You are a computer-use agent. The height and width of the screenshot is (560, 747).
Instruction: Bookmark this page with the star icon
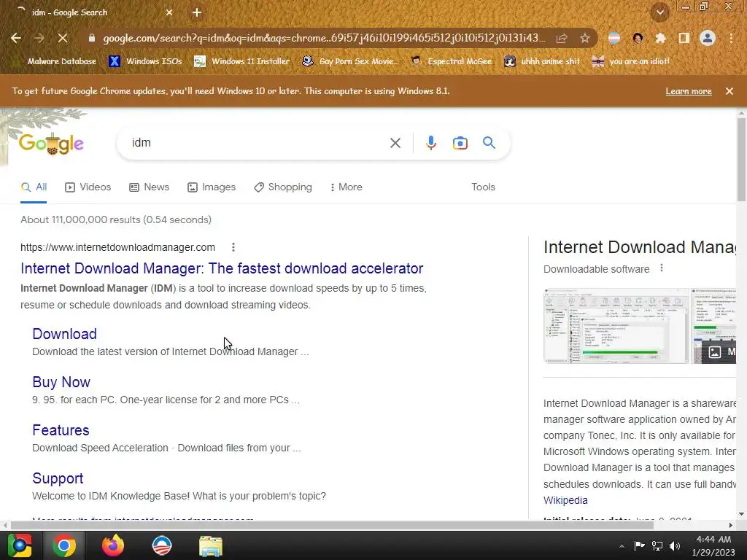[x=585, y=38]
